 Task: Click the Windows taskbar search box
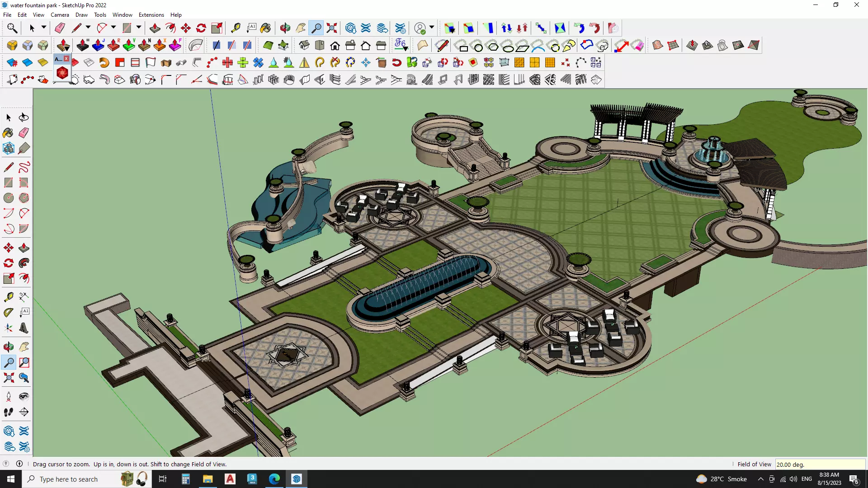(69, 479)
